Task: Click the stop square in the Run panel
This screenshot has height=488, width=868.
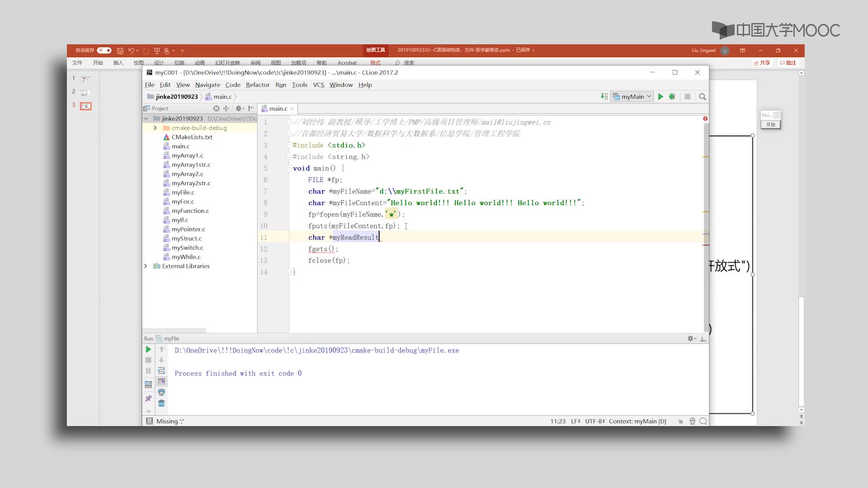Action: coord(148,360)
